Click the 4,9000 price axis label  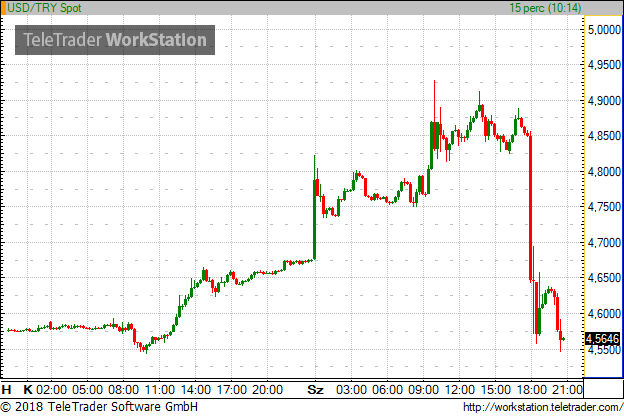pyautogui.click(x=604, y=101)
